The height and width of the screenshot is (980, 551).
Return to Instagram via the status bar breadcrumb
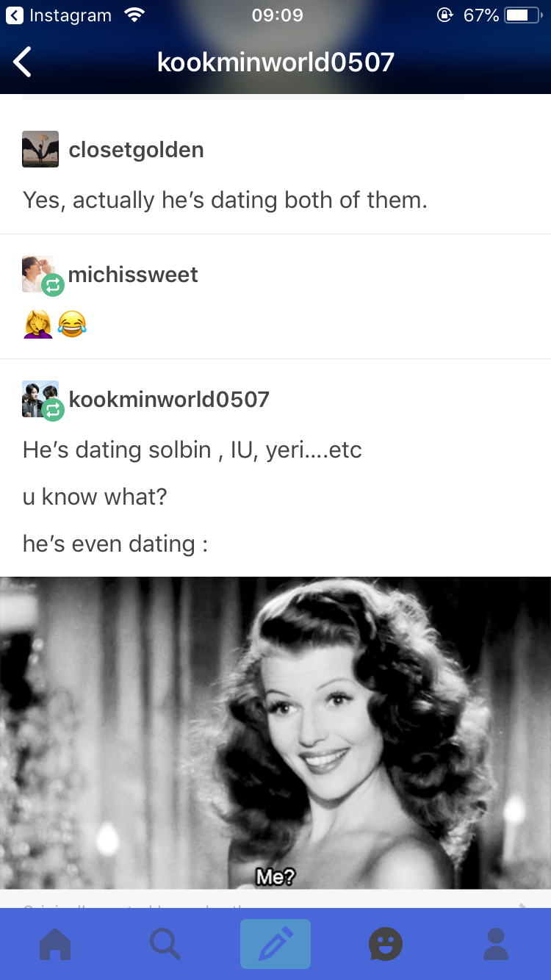pos(59,15)
